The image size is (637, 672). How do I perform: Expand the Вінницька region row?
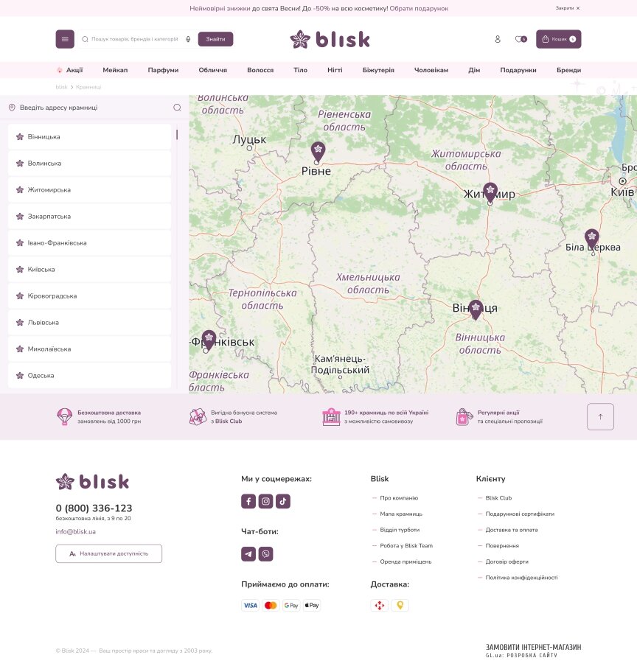[x=89, y=137]
